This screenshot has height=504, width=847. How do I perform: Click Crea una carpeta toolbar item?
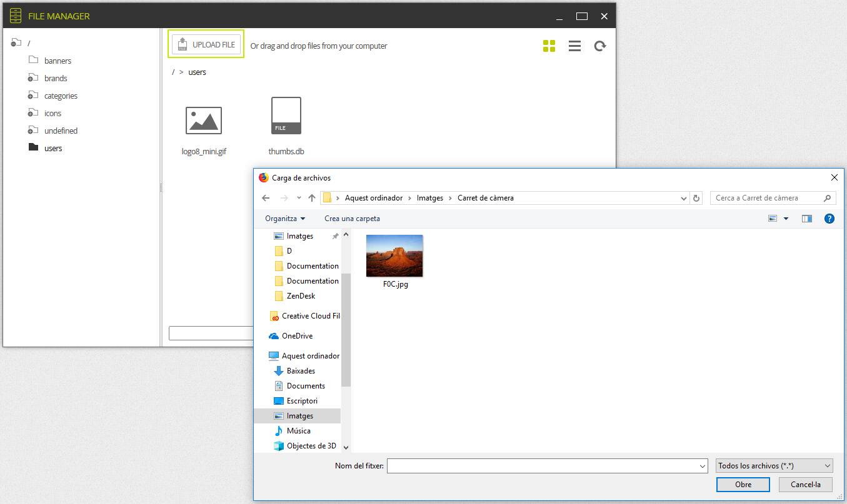point(352,219)
